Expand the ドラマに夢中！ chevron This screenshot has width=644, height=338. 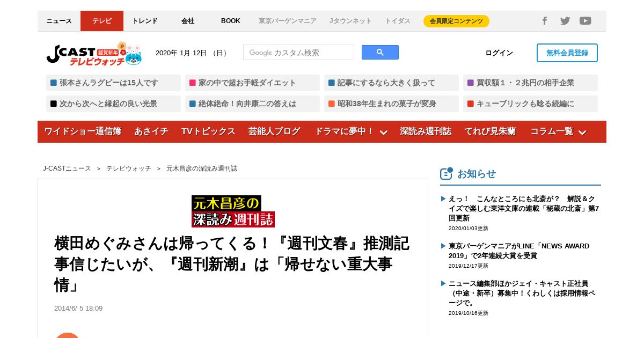[383, 132]
